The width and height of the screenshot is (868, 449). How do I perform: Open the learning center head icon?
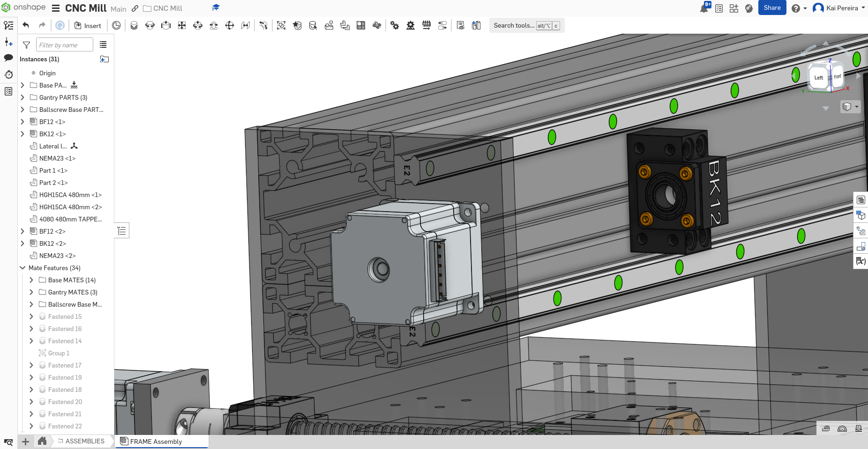(x=749, y=8)
